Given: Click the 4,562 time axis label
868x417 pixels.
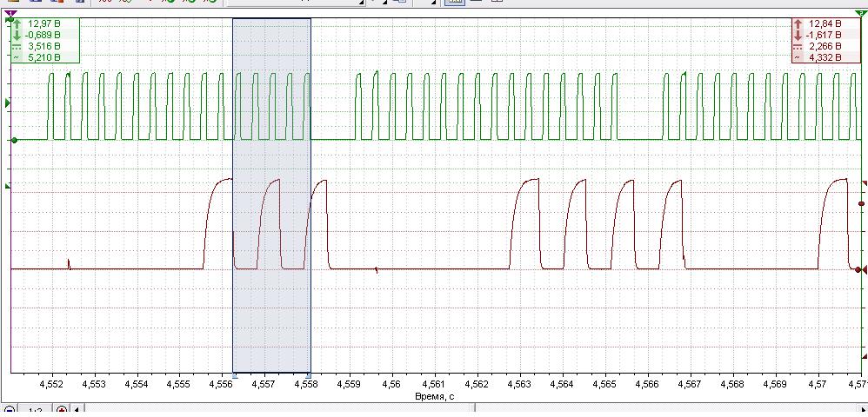Looking at the screenshot, I should (477, 384).
